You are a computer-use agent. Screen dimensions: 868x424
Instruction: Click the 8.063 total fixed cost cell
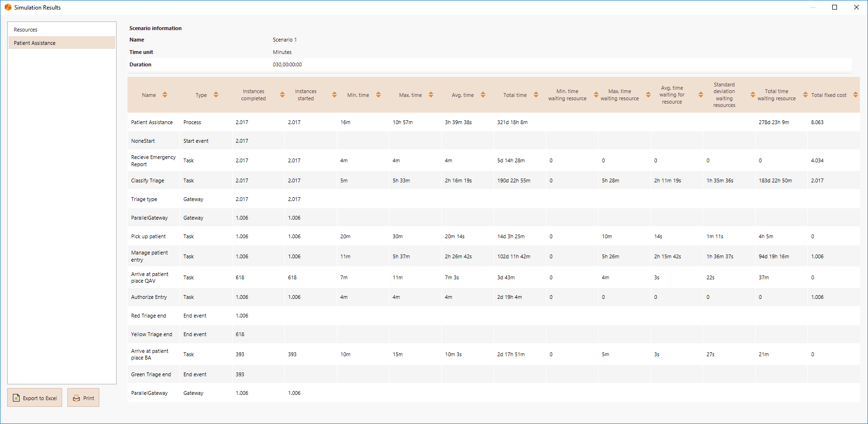(x=817, y=122)
